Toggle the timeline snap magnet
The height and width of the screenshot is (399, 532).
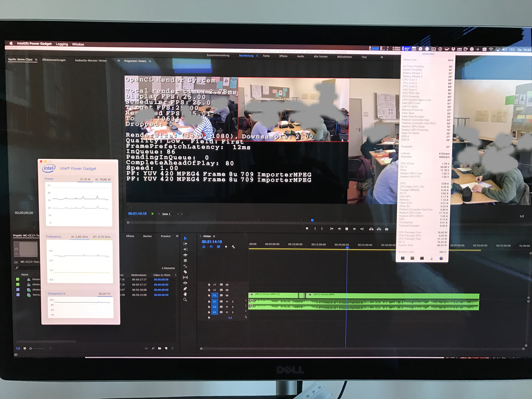click(211, 247)
